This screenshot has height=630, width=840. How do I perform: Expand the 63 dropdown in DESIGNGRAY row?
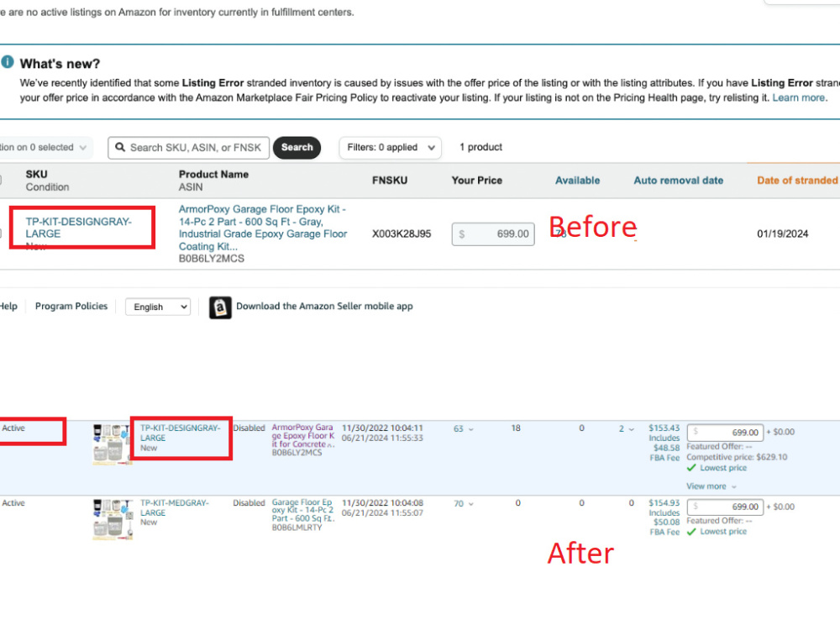click(464, 429)
